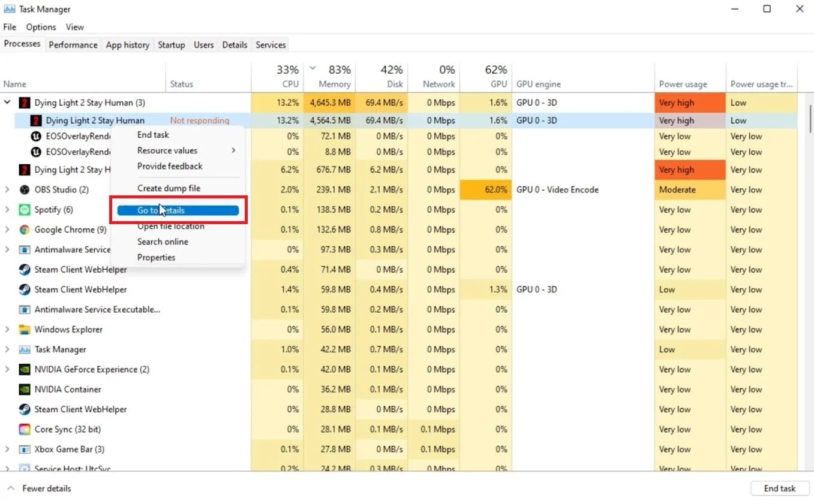814x504 pixels.
Task: Choose End task in the context menu
Action: [x=178, y=135]
